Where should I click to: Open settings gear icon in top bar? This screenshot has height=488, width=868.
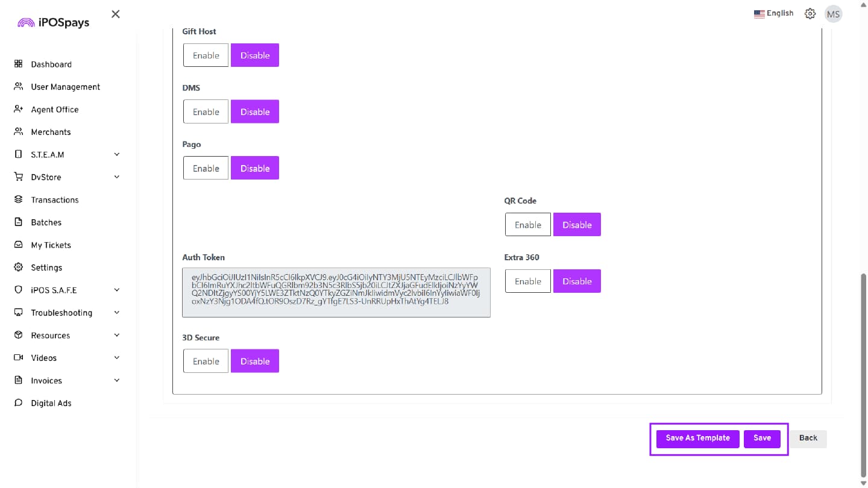(810, 14)
